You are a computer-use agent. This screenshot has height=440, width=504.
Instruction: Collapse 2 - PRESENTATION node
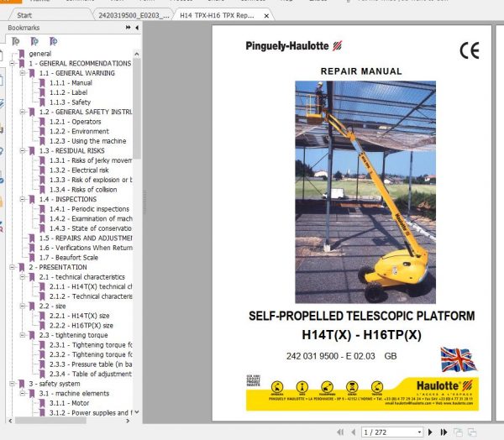pyautogui.click(x=13, y=267)
